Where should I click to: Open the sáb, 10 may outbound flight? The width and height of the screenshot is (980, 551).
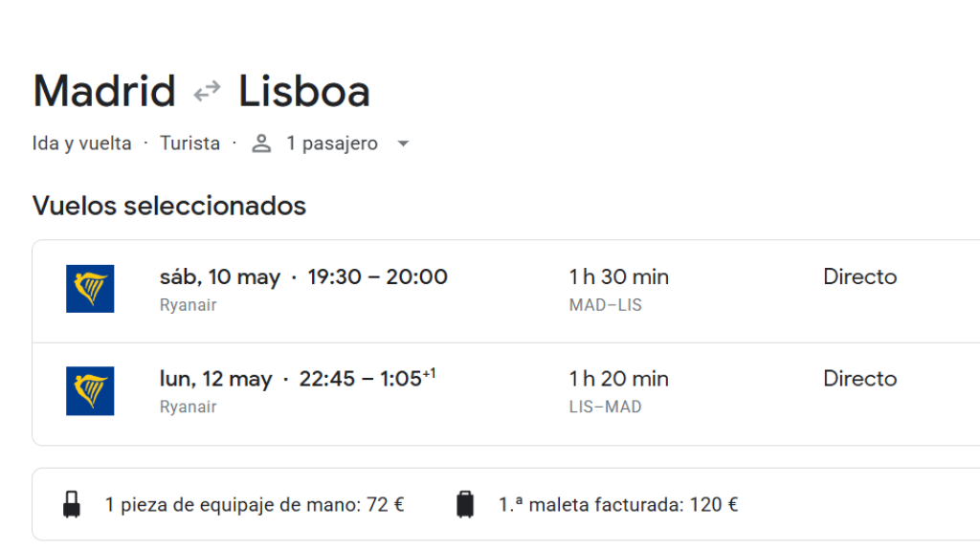tap(303, 277)
